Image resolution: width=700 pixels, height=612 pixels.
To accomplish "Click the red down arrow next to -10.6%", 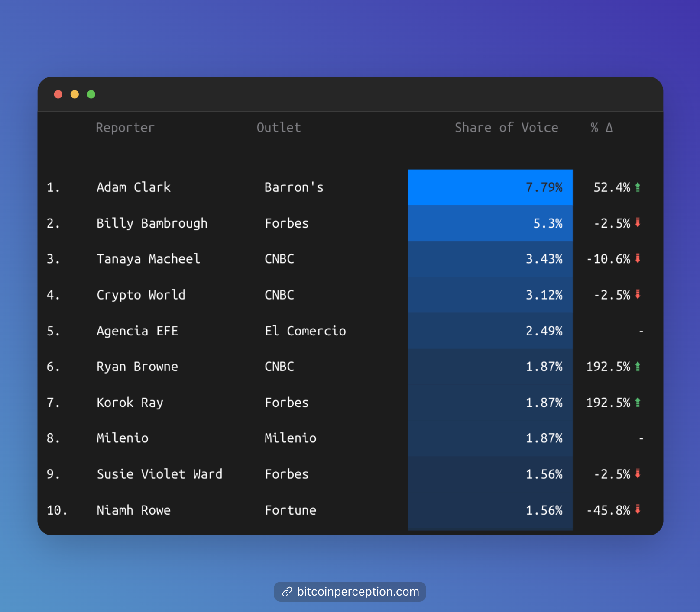I will pyautogui.click(x=638, y=259).
